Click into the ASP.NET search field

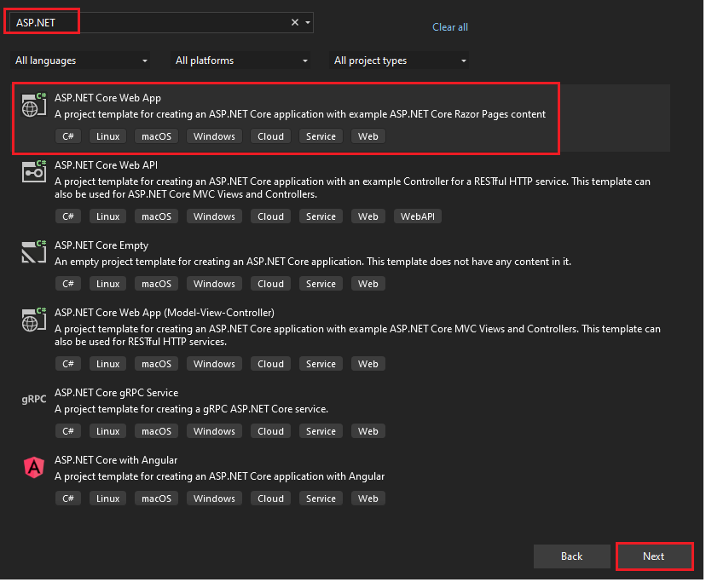point(161,22)
